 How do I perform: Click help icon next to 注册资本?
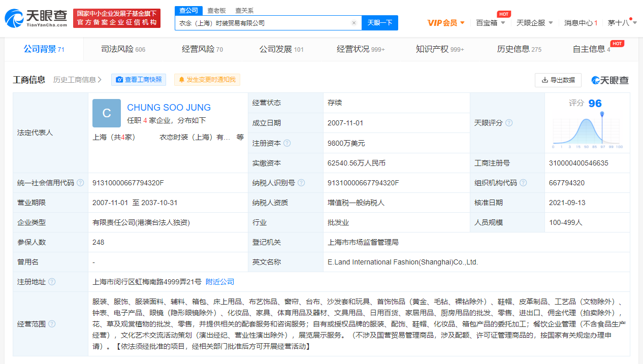coord(287,143)
